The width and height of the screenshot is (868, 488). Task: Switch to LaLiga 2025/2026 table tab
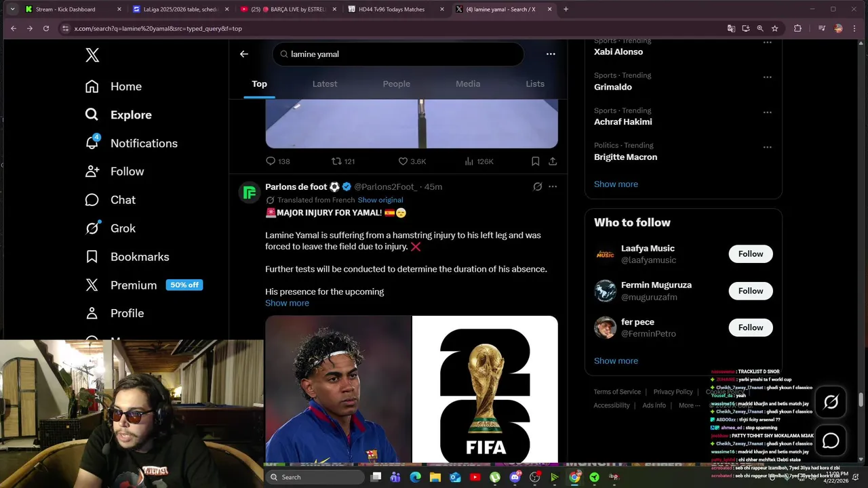click(x=180, y=9)
